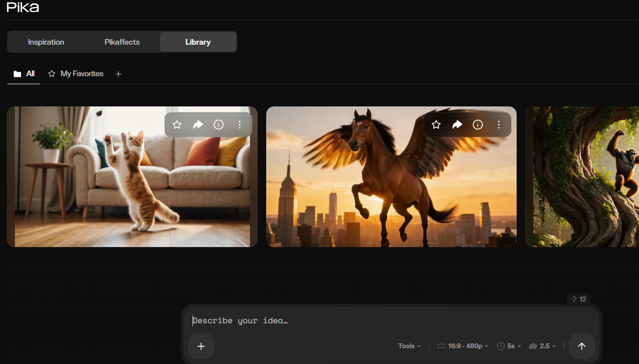Star the winged horse video
Screen dimensions: 639x364
click(436, 125)
